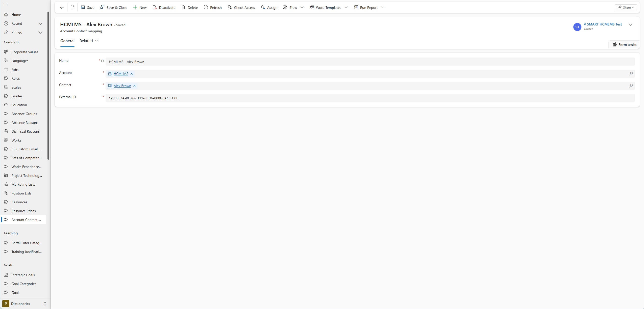Open Position Lists
Viewport: 644px width, 309px height.
(x=23, y=193)
